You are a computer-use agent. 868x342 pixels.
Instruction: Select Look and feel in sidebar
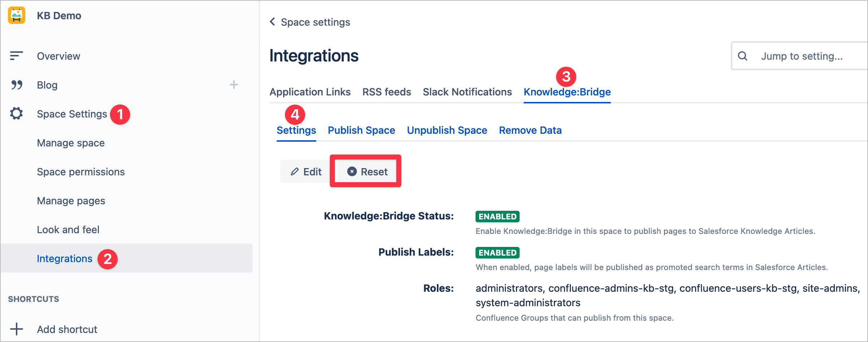[x=68, y=230]
